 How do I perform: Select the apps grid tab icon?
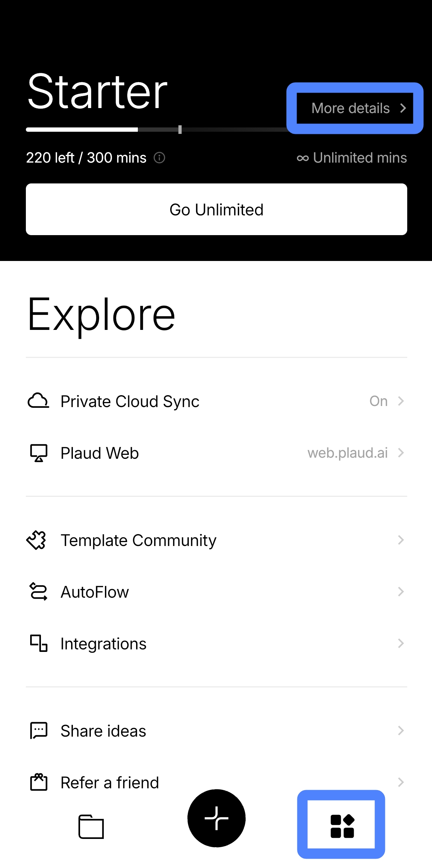tap(342, 826)
